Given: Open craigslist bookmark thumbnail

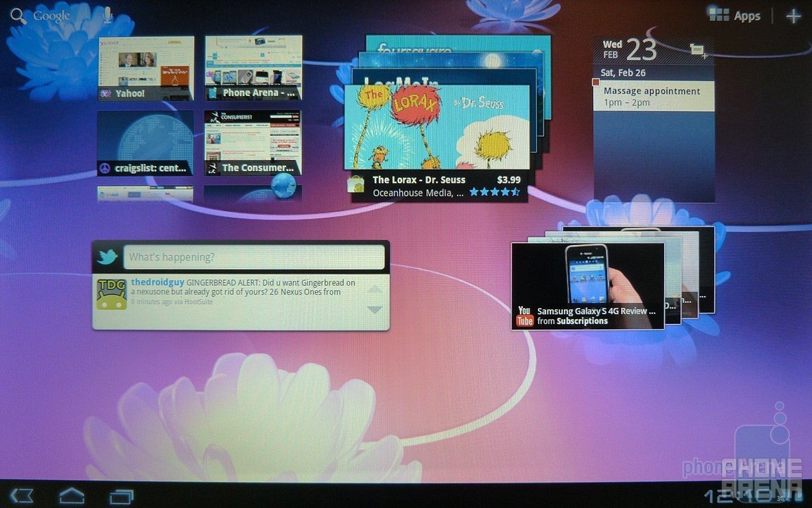Looking at the screenshot, I should coord(145,144).
